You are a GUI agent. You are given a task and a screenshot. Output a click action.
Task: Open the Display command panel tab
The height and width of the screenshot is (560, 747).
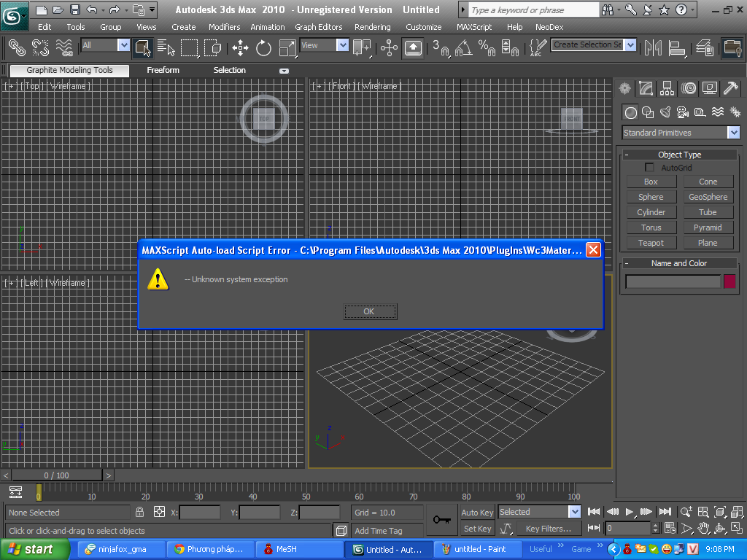point(709,88)
